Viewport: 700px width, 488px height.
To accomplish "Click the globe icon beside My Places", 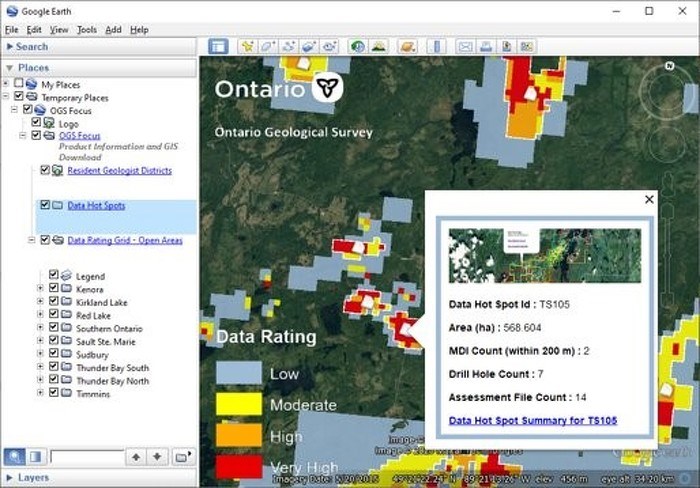I will [x=31, y=84].
